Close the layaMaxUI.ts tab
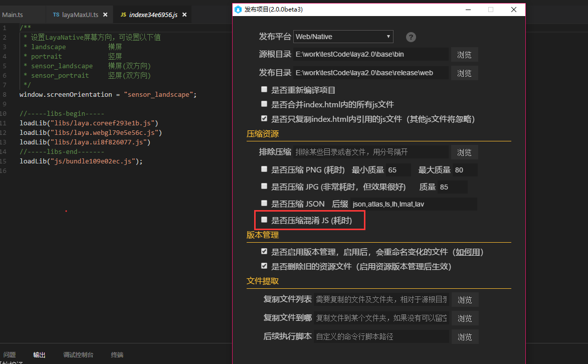Image resolution: width=588 pixels, height=364 pixels. 105,15
